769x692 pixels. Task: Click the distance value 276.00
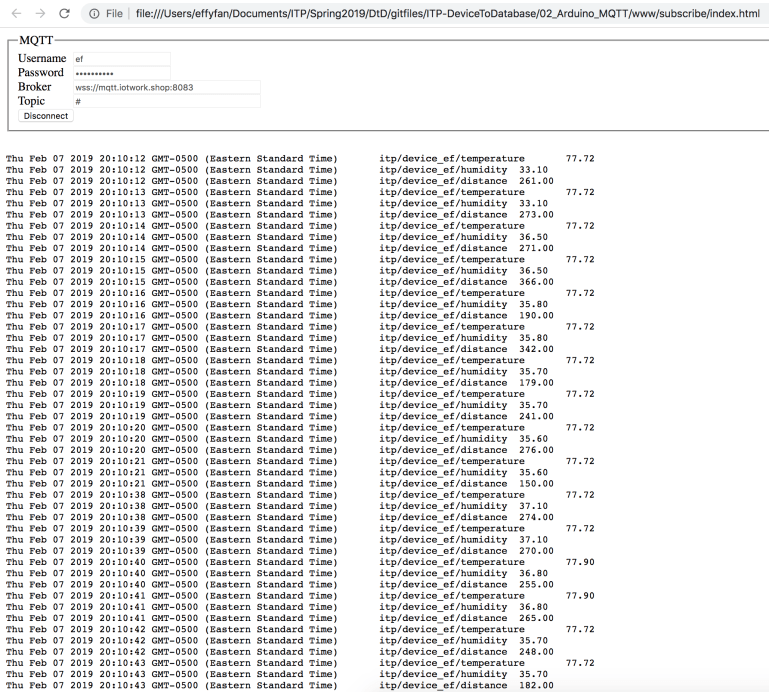point(536,450)
